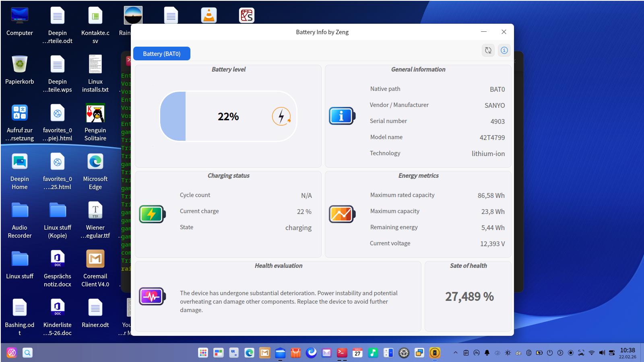The height and width of the screenshot is (362, 644).
Task: Open the notification bell in the tray
Action: (x=487, y=353)
